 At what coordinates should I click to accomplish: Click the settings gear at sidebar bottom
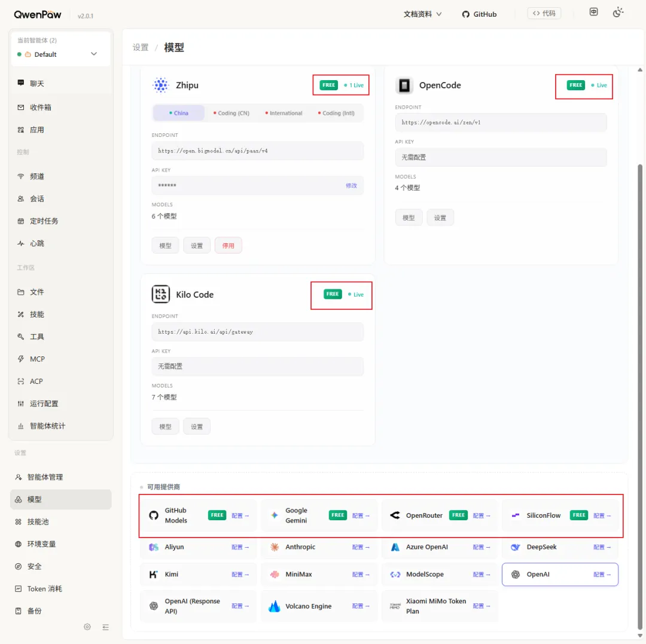pyautogui.click(x=87, y=627)
